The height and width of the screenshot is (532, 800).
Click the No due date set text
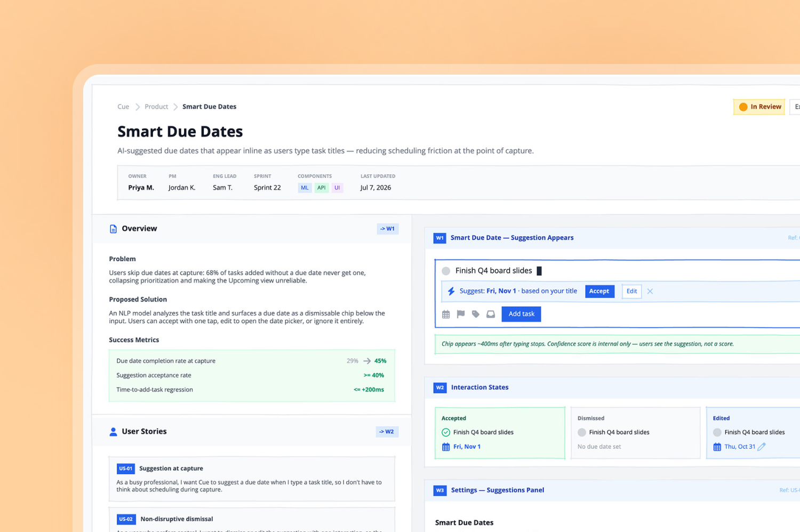599,447
